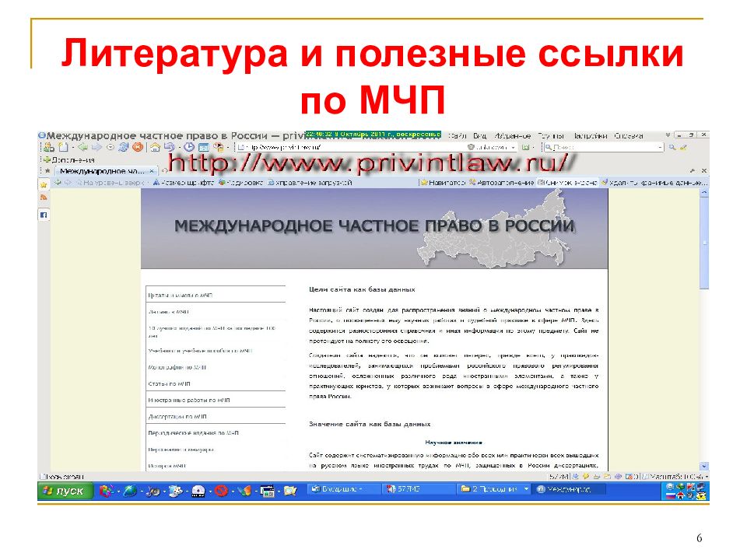Image resolution: width=747 pixels, height=560 pixels.
Task: Go to the home page icon
Action: (156, 148)
